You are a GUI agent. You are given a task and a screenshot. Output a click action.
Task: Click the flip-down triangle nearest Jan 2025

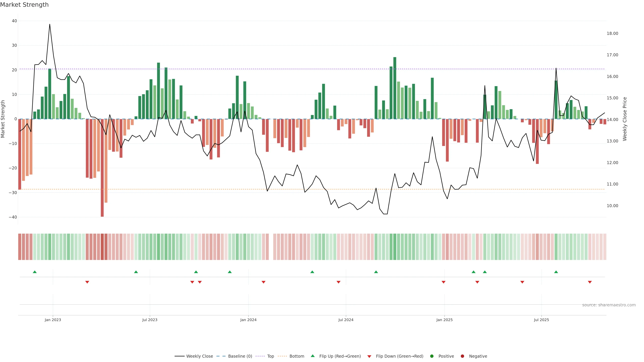[x=443, y=282]
